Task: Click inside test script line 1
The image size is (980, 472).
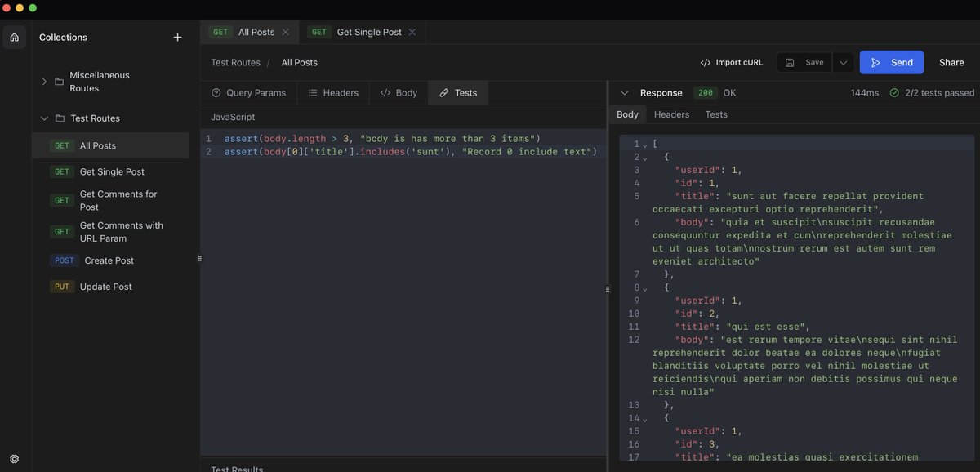Action: pos(382,139)
